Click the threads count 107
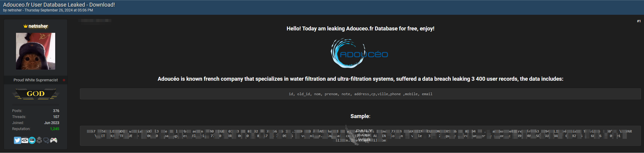 [56, 117]
